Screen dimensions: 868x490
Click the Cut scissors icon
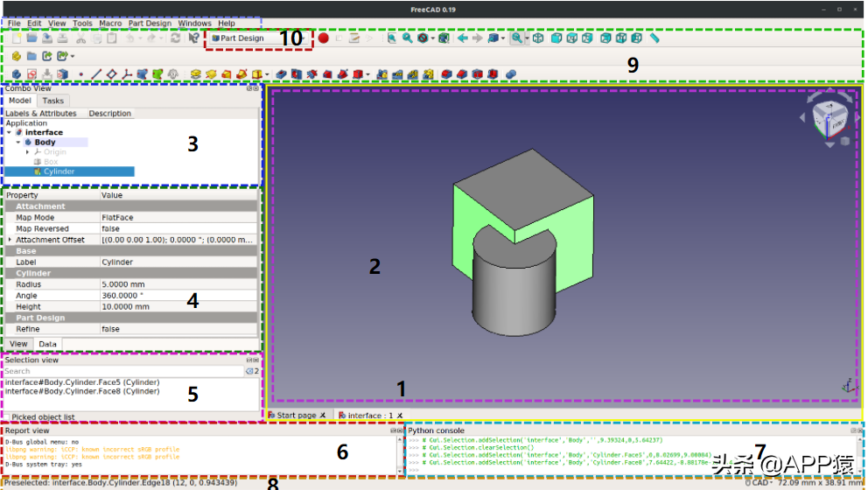coord(80,38)
